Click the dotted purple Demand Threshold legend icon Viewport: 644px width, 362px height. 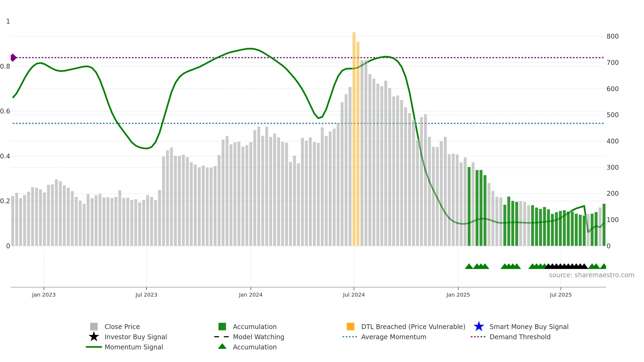[x=478, y=337]
